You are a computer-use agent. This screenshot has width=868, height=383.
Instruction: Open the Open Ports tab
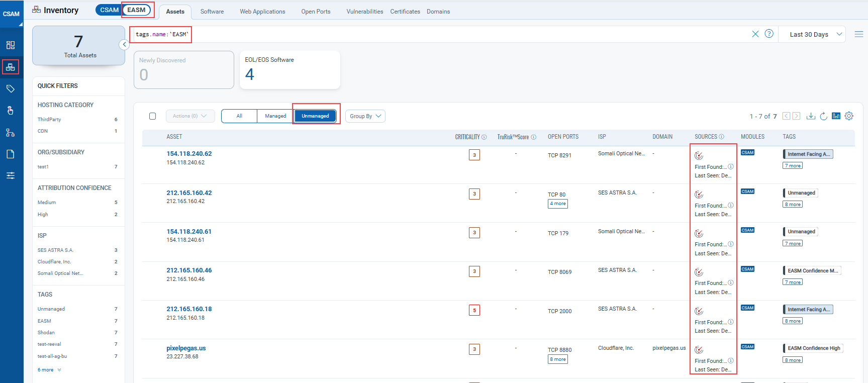click(316, 12)
